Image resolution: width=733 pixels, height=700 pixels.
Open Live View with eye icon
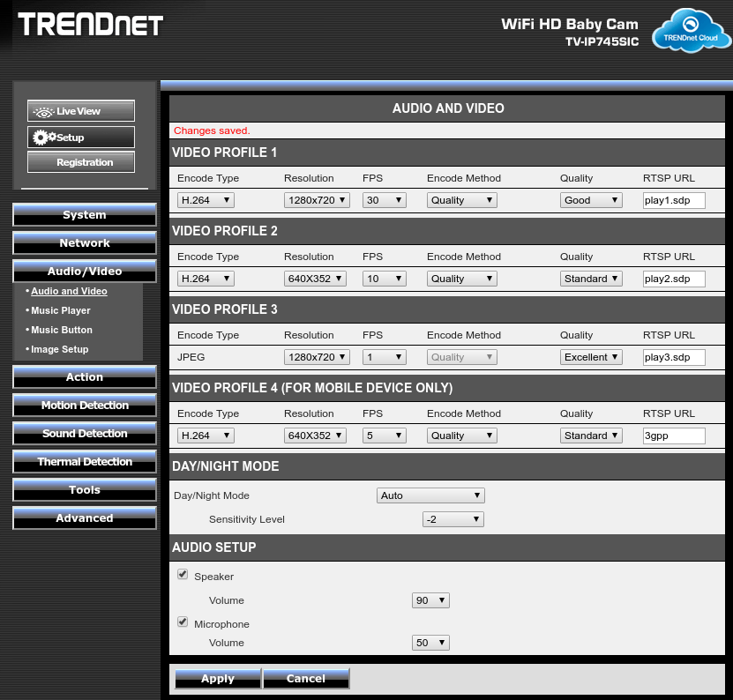point(81,111)
